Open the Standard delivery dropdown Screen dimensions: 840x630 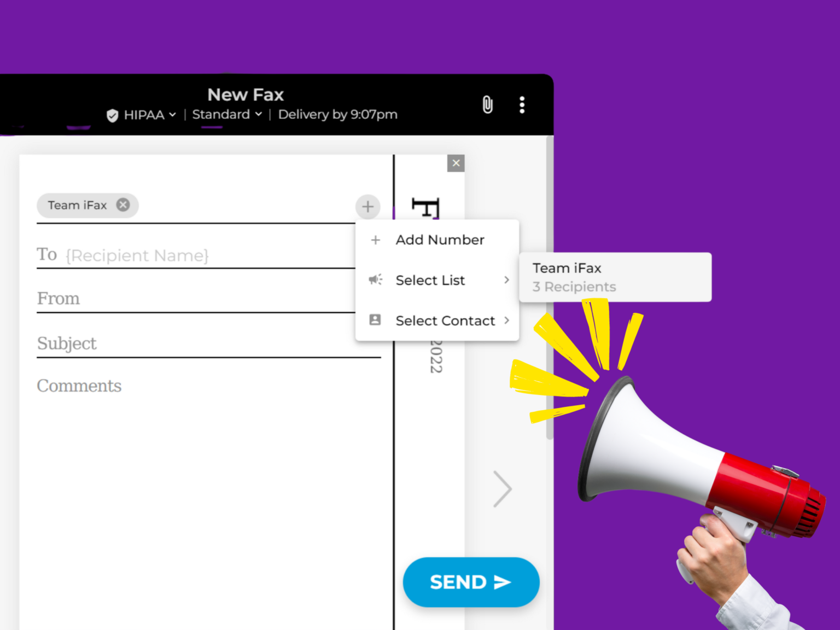pyautogui.click(x=227, y=114)
